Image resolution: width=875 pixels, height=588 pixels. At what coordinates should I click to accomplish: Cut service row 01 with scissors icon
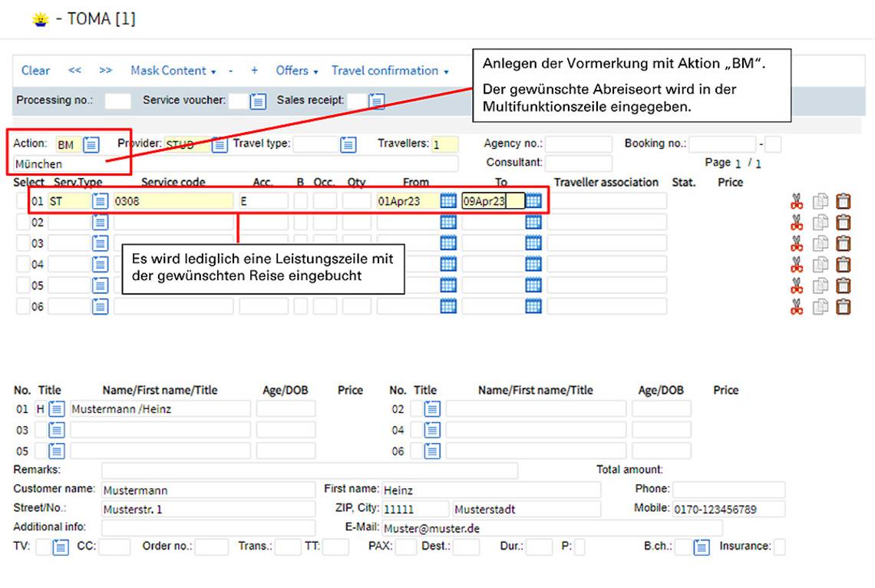pos(797,201)
